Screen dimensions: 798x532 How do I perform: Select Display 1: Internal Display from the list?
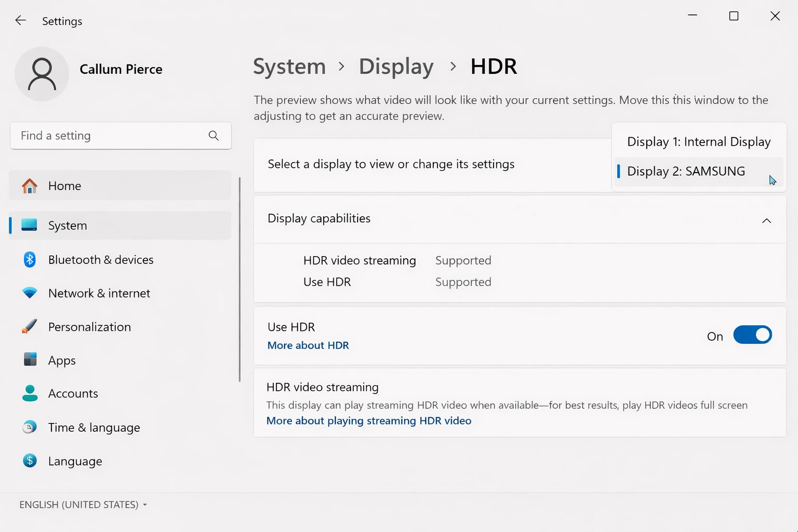click(x=698, y=141)
